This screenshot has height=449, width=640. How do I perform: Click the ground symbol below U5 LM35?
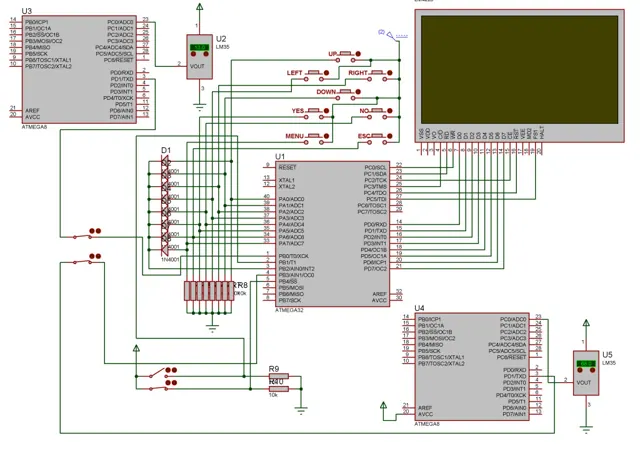[586, 428]
